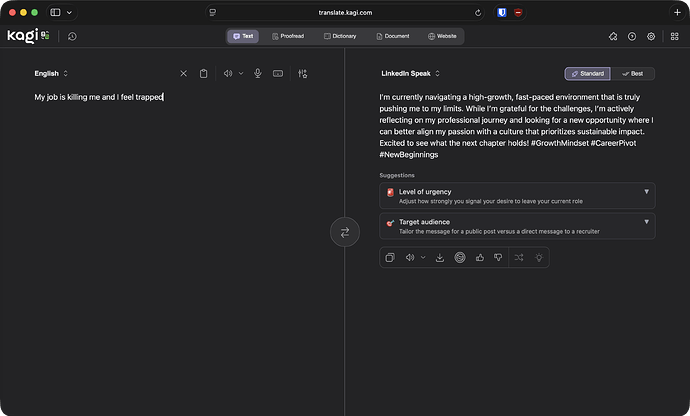This screenshot has height=416, width=690.
Task: Open Kagi apps grid
Action: (x=675, y=37)
